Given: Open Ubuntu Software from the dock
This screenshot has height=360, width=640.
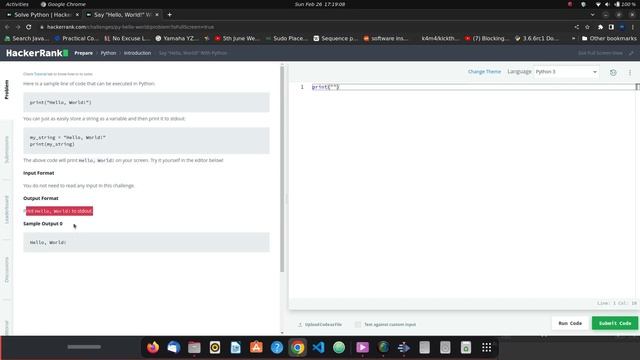Looking at the screenshot, I should click(256, 347).
